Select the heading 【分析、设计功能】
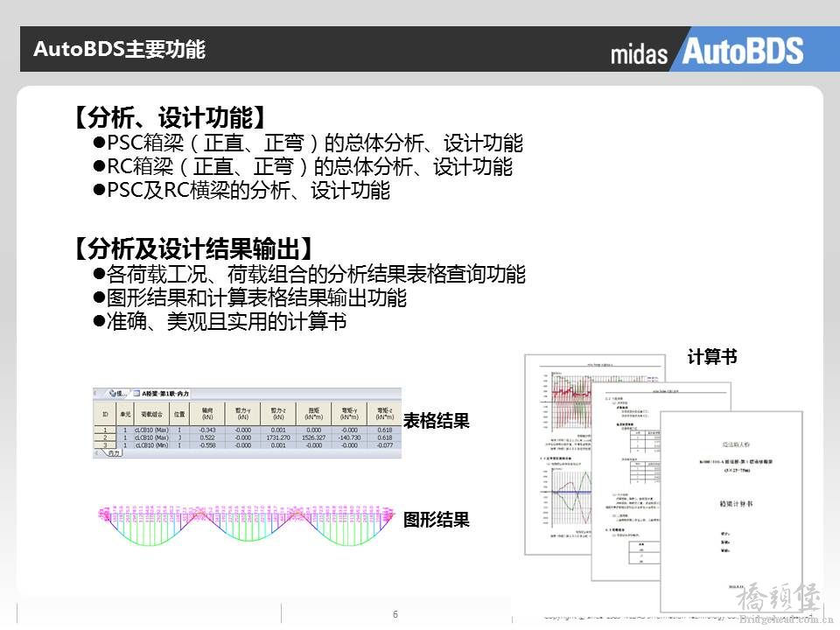Screen dimensions: 840x630 [170, 117]
